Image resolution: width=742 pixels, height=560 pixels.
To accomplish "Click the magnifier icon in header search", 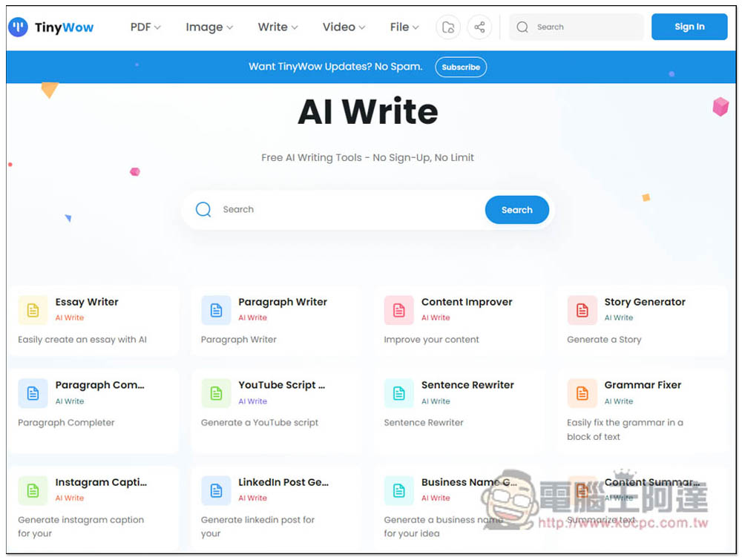I will pos(522,27).
